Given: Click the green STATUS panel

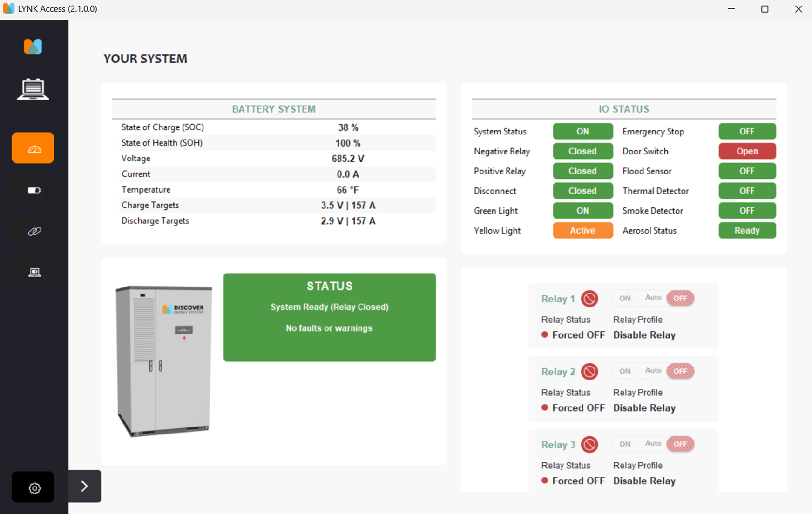Looking at the screenshot, I should point(329,317).
